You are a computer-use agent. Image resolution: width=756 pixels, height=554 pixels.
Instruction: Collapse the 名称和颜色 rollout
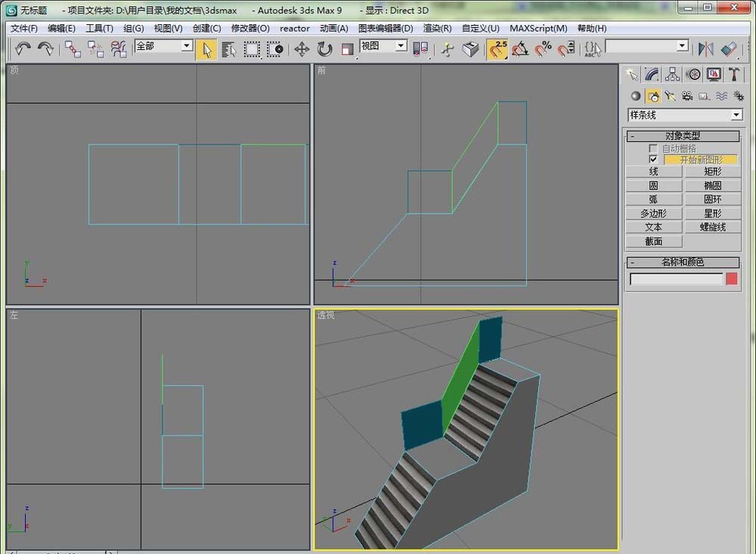tap(683, 262)
